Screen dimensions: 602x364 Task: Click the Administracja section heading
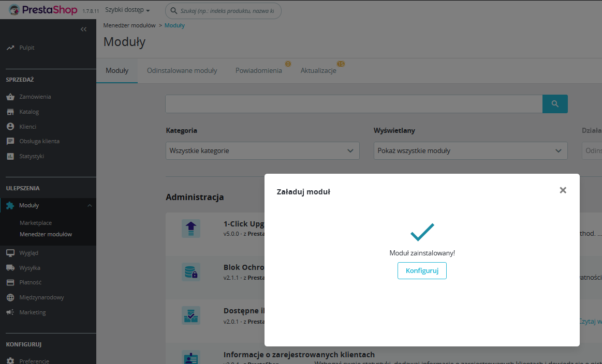[x=195, y=198]
